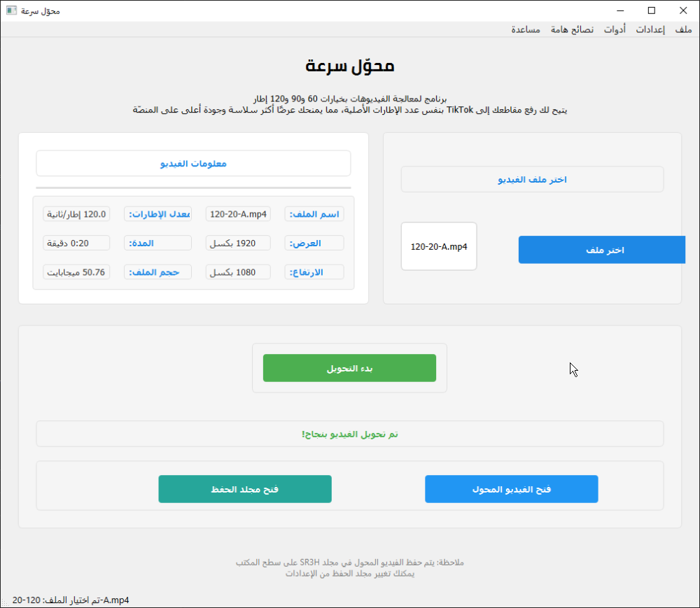Select the file name value field
This screenshot has width=700, height=608.
tap(238, 214)
